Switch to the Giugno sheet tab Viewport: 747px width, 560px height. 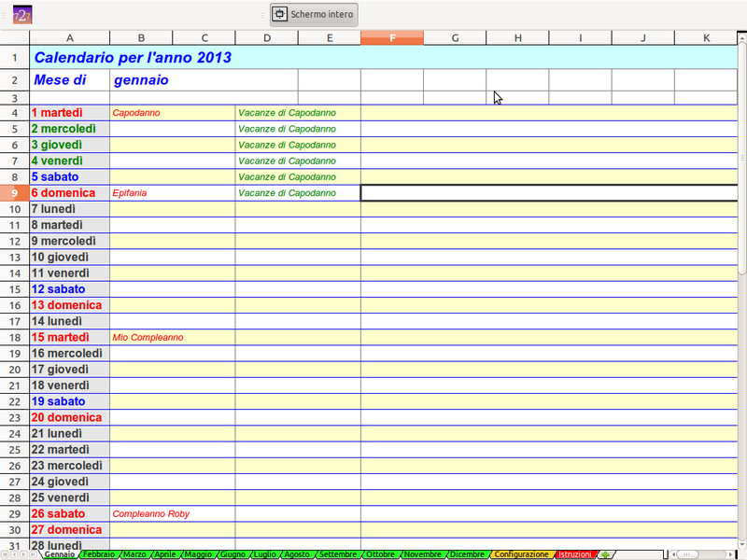233,554
